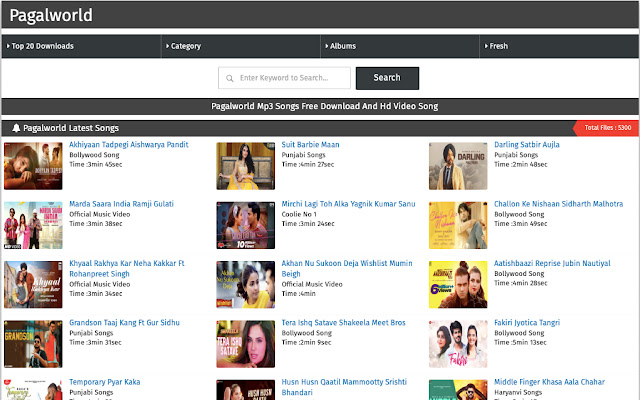Open the Darling Satbir Aujla song link
The height and width of the screenshot is (400, 640).
pyautogui.click(x=527, y=144)
